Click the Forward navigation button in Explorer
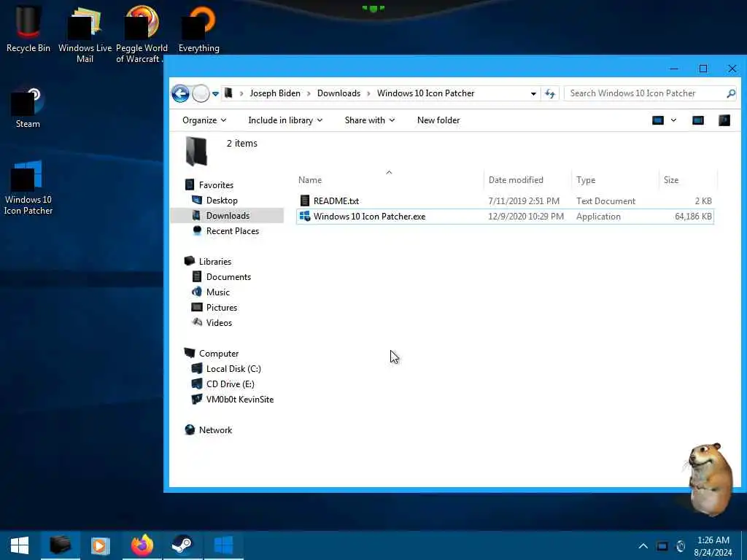The image size is (747, 560). pyautogui.click(x=201, y=93)
